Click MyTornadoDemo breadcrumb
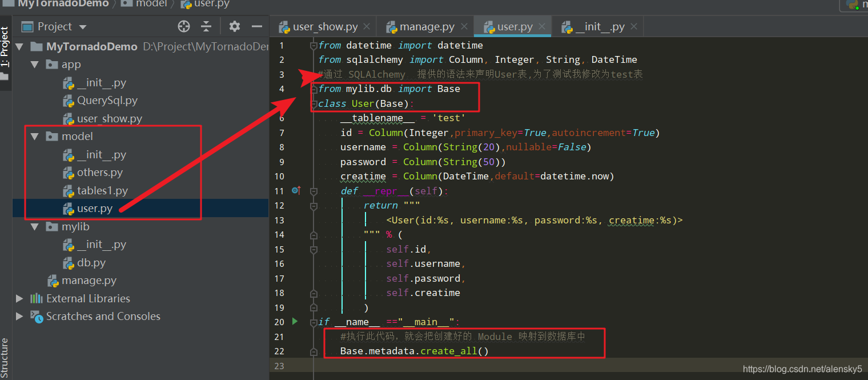 click(63, 3)
